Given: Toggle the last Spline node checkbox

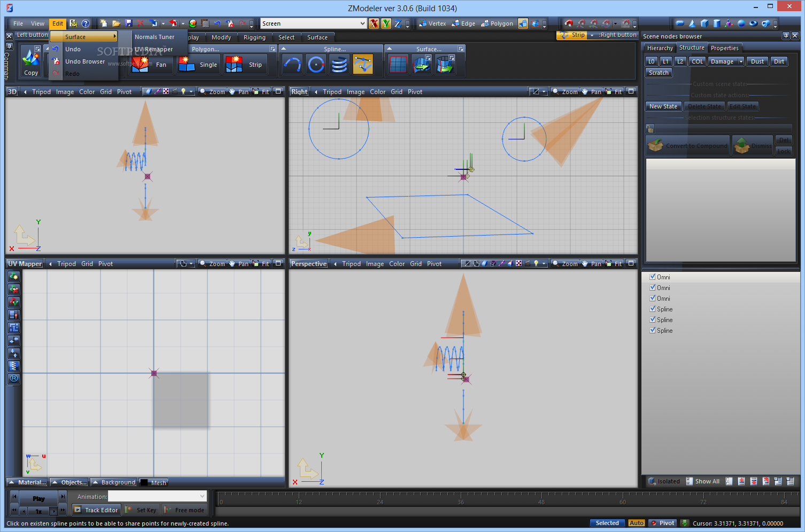Looking at the screenshot, I should 652,330.
